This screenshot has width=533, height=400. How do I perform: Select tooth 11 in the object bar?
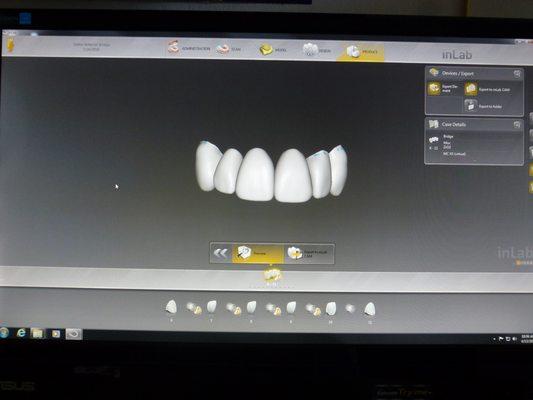[x=370, y=309]
